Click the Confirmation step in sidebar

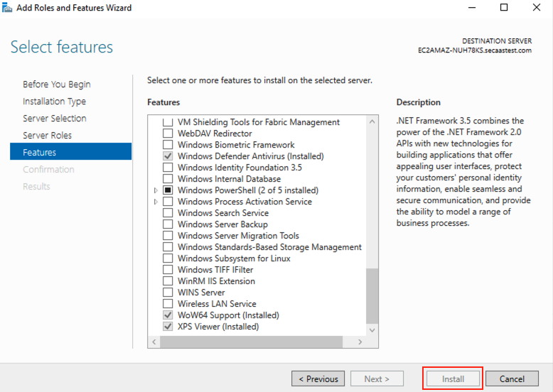point(48,170)
